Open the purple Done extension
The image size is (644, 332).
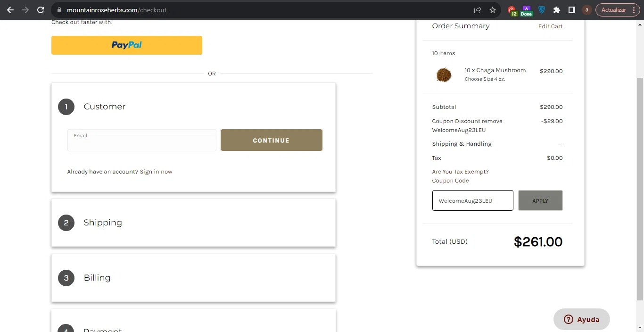527,10
